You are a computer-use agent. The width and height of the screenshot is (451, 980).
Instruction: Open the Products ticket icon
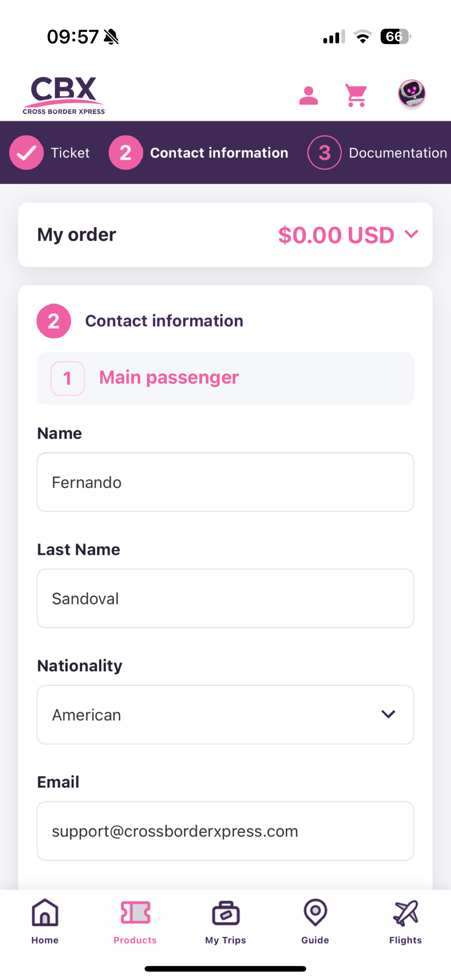coord(135,913)
